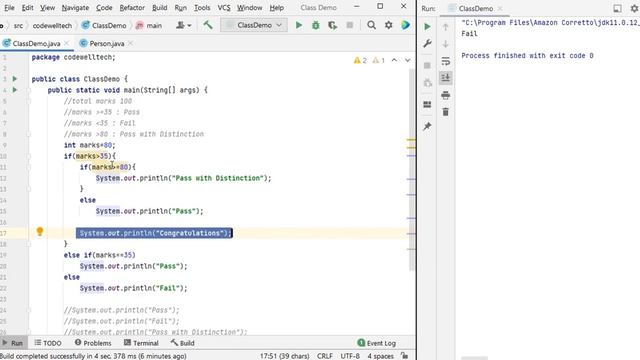This screenshot has height=360, width=640.
Task: Open the Refactor menu
Action: click(x=132, y=8)
